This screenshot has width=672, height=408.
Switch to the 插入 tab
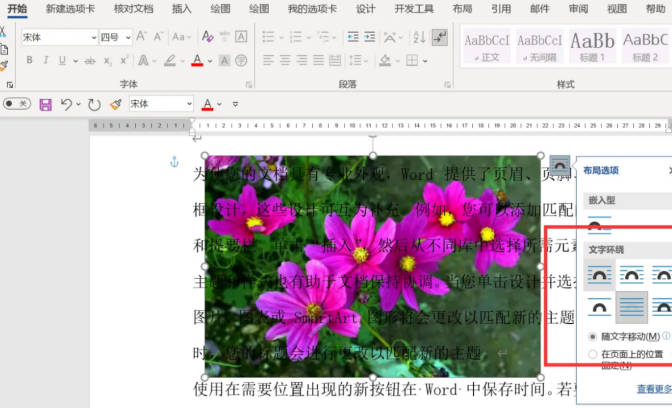click(x=182, y=9)
